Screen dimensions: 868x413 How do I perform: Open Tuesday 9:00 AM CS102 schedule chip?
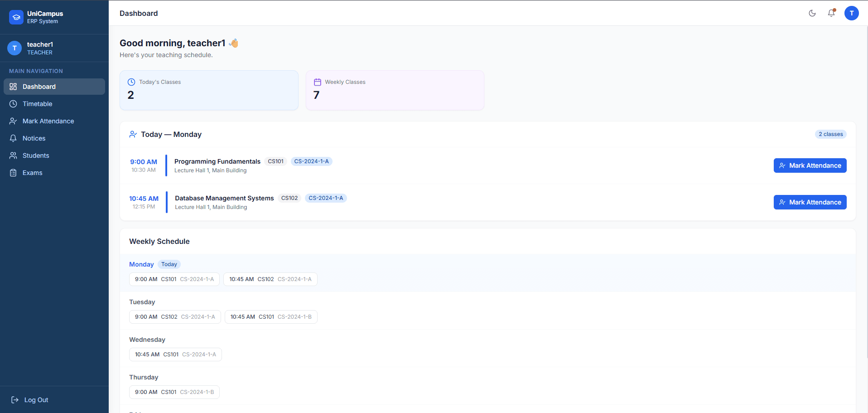pyautogui.click(x=175, y=317)
